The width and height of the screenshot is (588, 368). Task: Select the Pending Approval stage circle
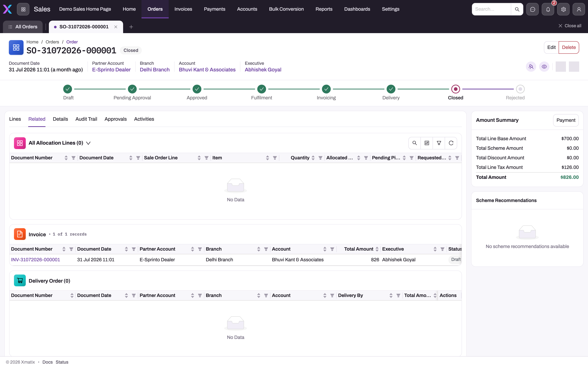coord(132,89)
